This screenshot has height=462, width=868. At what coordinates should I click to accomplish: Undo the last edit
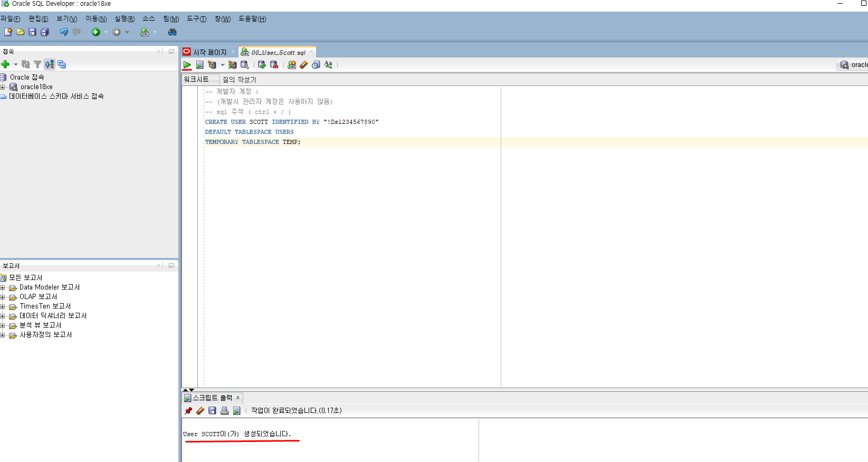[63, 32]
